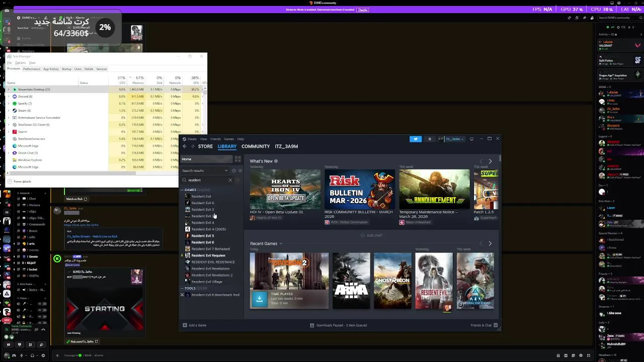Viewport: 644px width, 362px height.
Task: Open recent activity clock filter icon
Action: click(233, 170)
